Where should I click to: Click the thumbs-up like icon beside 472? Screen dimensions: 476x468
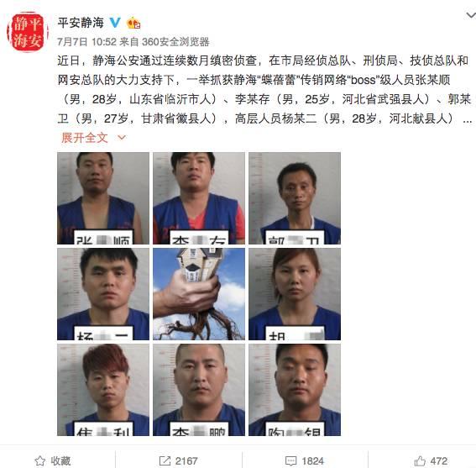point(420,460)
